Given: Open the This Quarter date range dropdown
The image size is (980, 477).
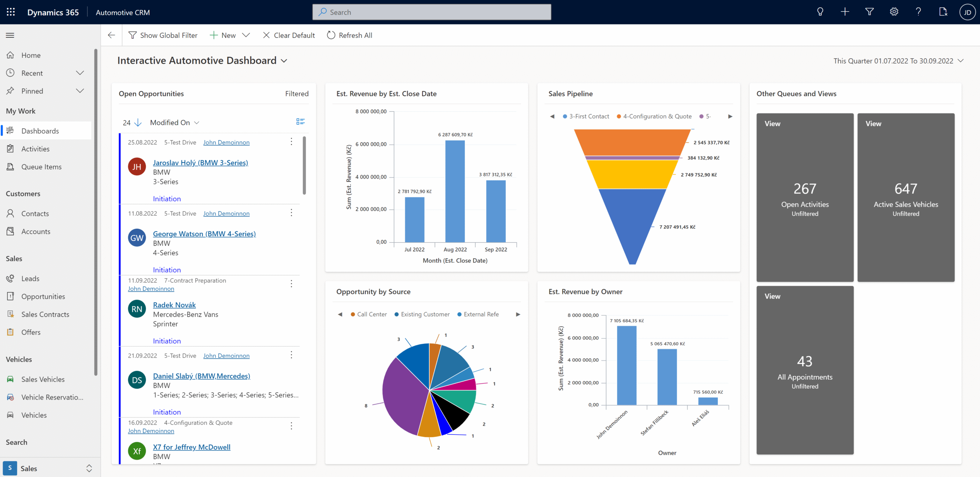Looking at the screenshot, I should click(x=898, y=61).
